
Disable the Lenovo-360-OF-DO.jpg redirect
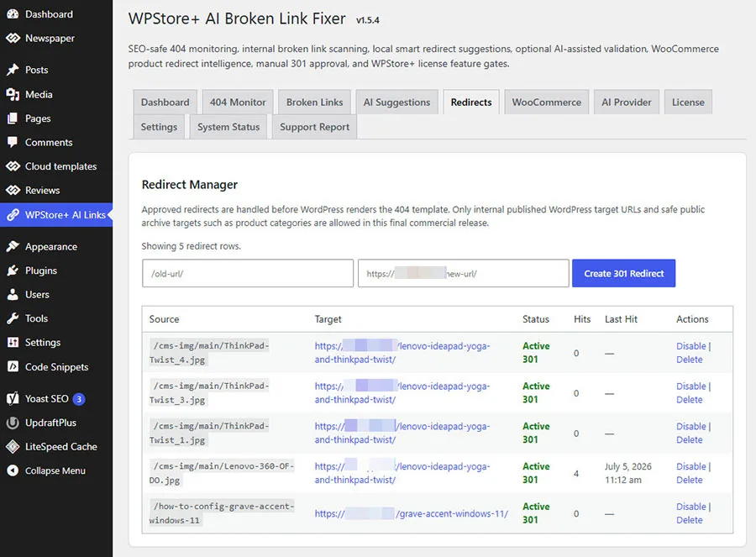click(x=691, y=466)
